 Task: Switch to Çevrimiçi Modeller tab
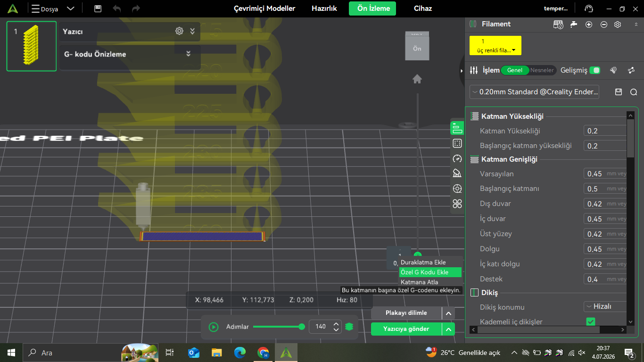[264, 8]
